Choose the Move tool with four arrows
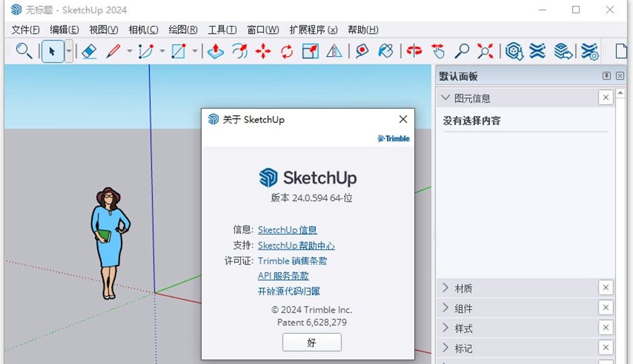 [x=263, y=51]
